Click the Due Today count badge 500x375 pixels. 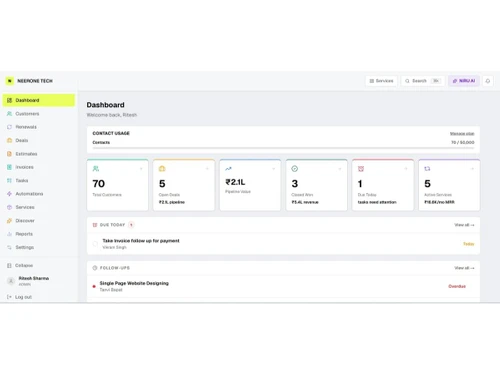131,225
